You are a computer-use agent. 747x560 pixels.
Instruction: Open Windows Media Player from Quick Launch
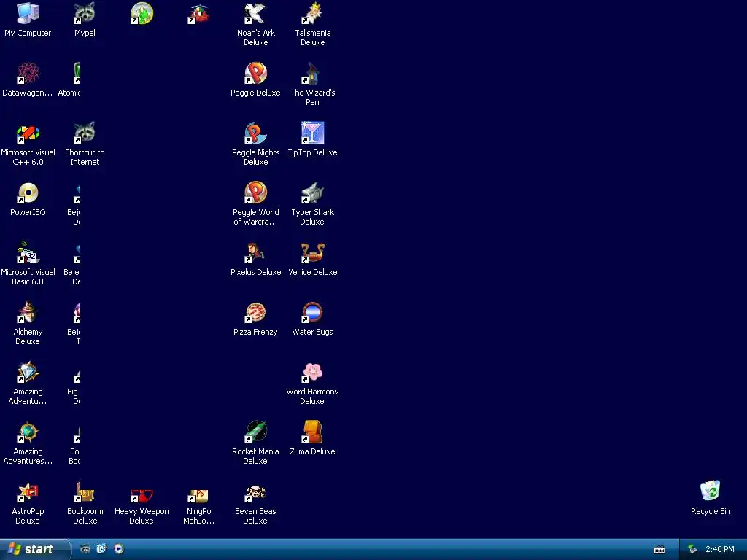click(x=119, y=549)
